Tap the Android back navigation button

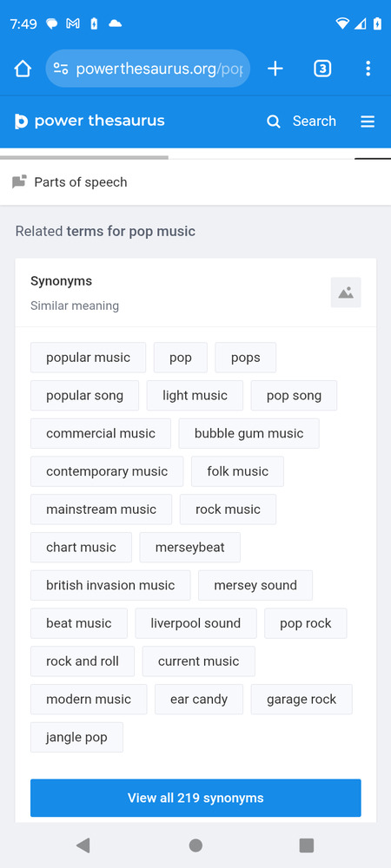point(83,845)
